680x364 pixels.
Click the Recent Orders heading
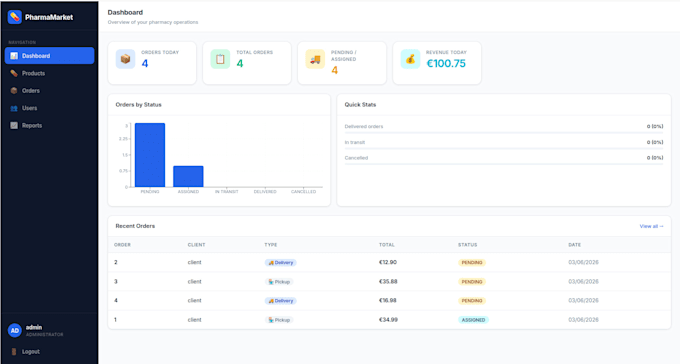[135, 226]
